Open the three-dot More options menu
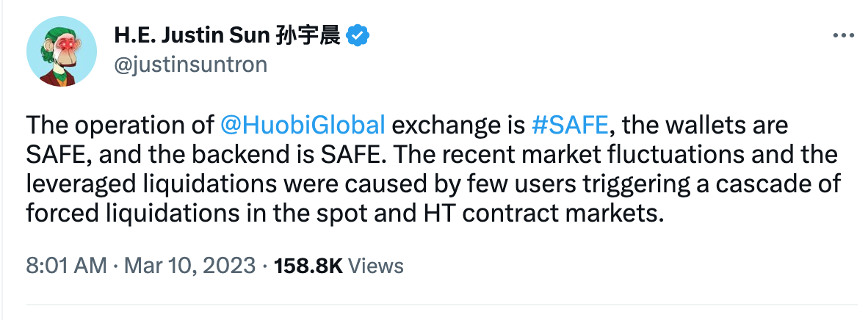 (842, 37)
